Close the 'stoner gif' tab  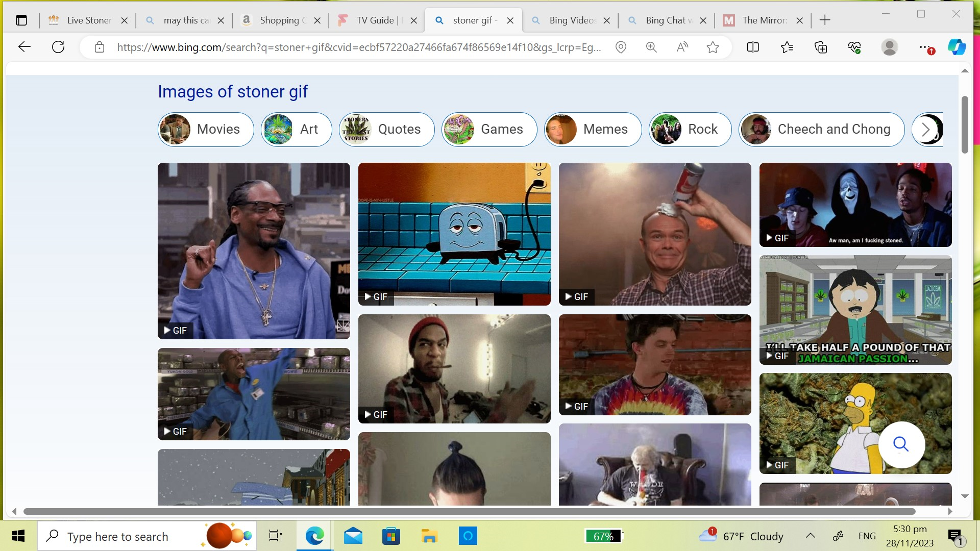click(510, 20)
